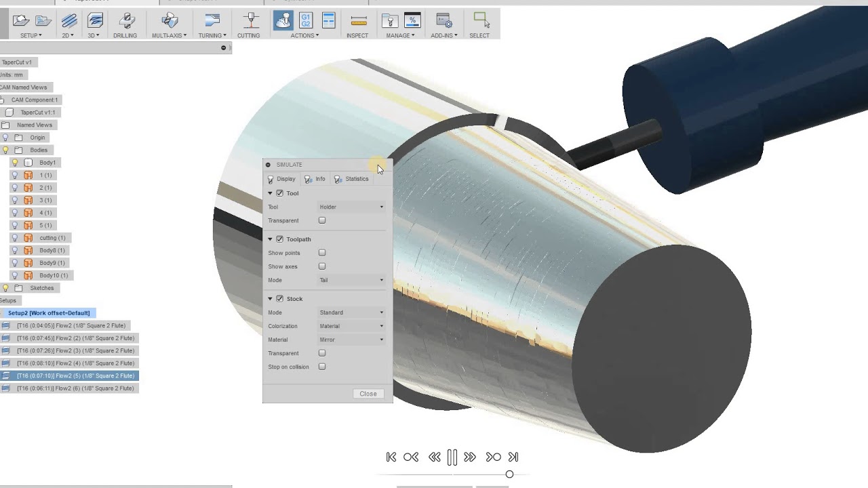Select the Flow2 (3) operation row
This screenshot has height=488, width=868.
[70, 350]
